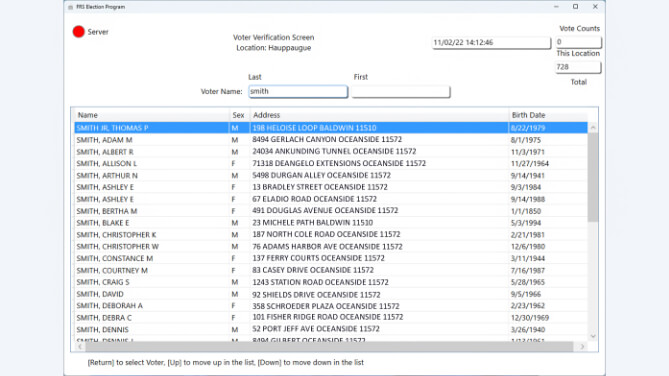The image size is (669, 376).
Task: Click the vertical scrollbar thumb
Action: [x=593, y=177]
